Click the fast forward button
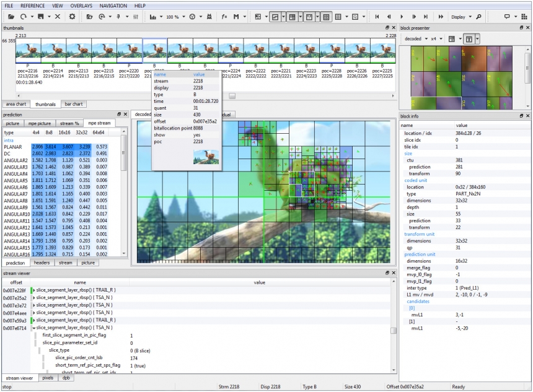This screenshot has width=533, height=392. tap(441, 17)
